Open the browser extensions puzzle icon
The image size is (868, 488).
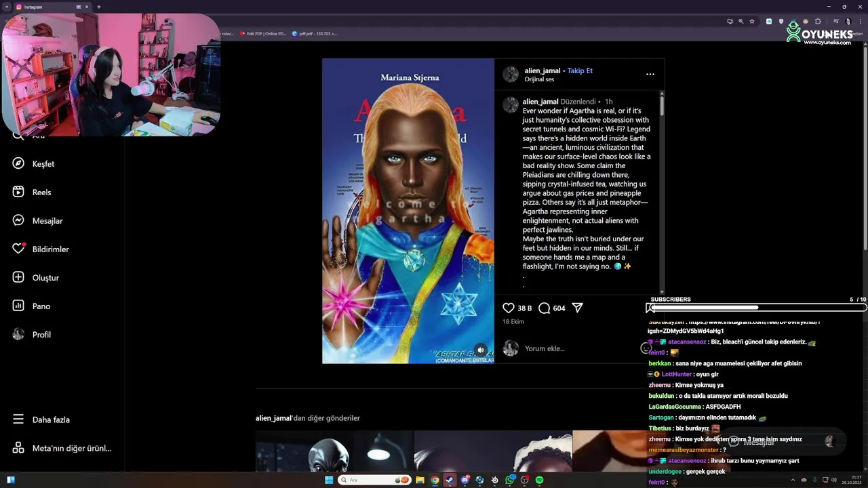[x=818, y=21]
